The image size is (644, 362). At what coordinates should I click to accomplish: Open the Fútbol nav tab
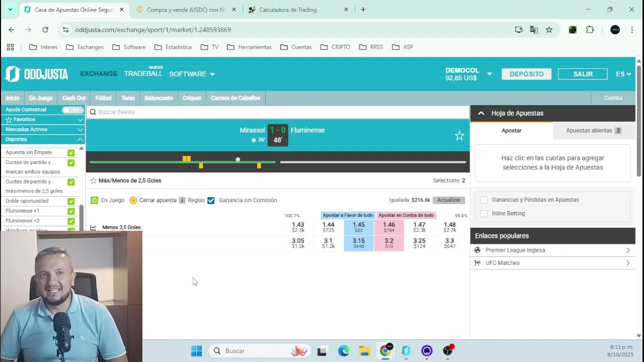click(104, 98)
